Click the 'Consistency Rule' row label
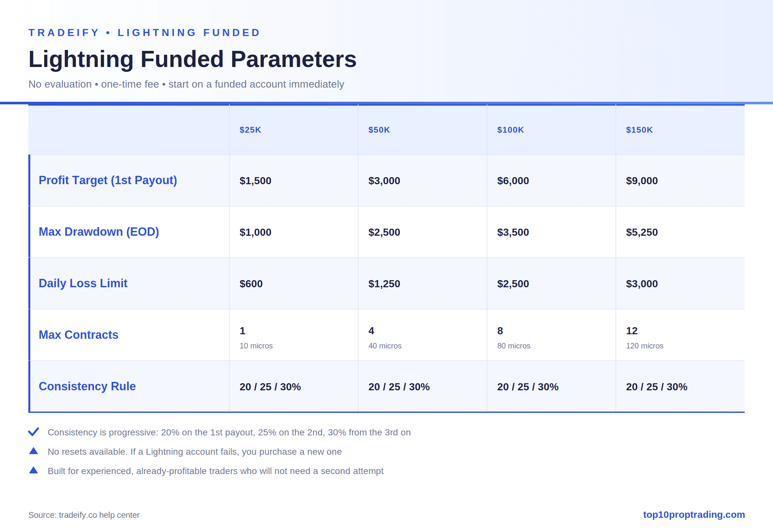 coord(87,386)
